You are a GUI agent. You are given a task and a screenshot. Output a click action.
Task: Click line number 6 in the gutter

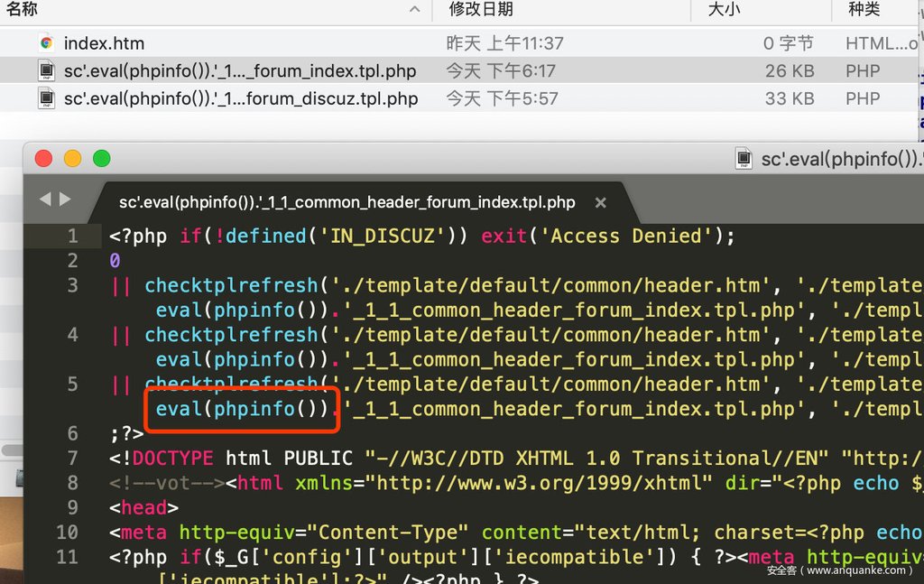[72, 433]
